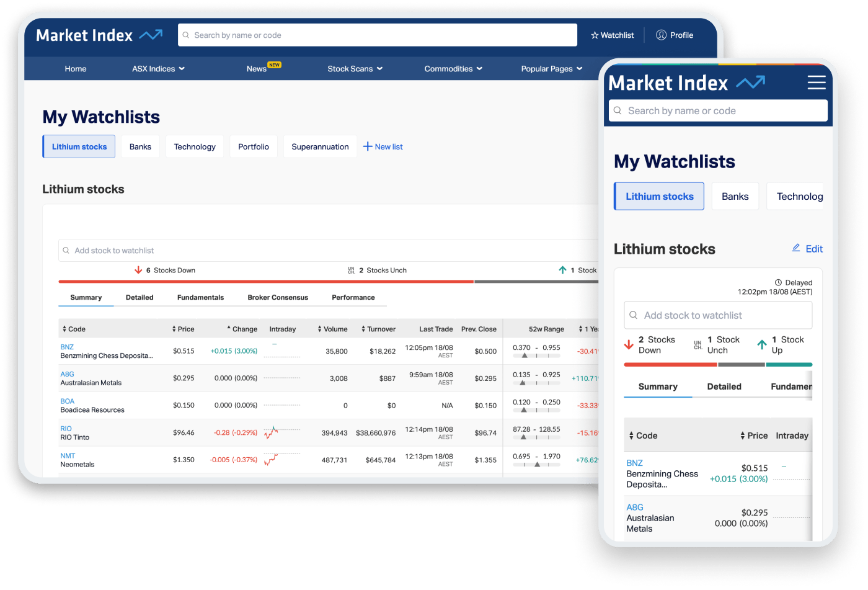Click the green up arrow beside 1 Stock Up mobile

(762, 344)
